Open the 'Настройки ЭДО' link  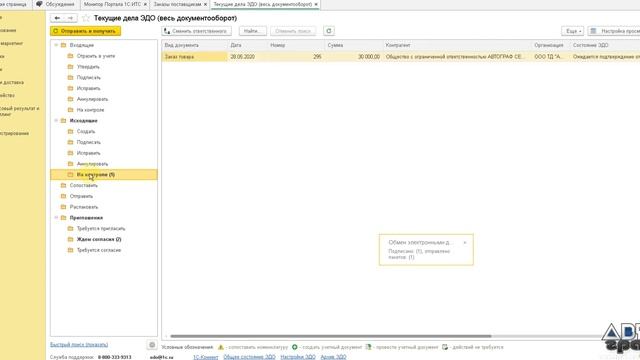[298, 357]
